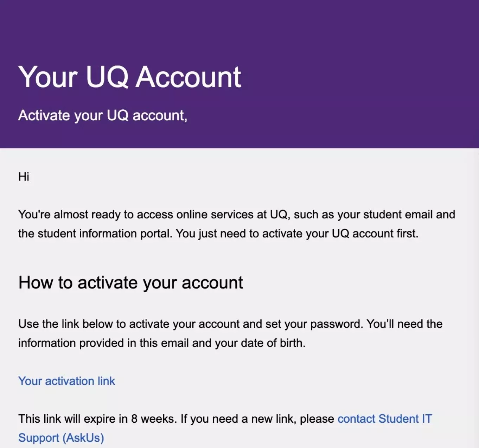Select the 'Activate your UQ account,' subtitle

[x=103, y=115]
